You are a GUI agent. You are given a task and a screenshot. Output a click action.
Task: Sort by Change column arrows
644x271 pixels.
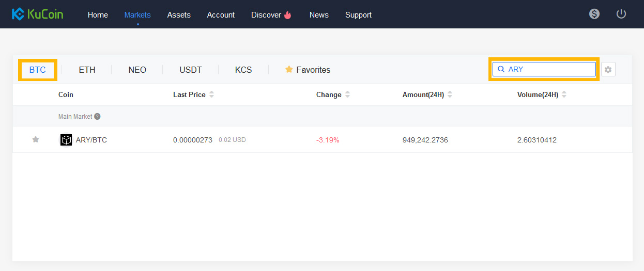[x=347, y=94]
